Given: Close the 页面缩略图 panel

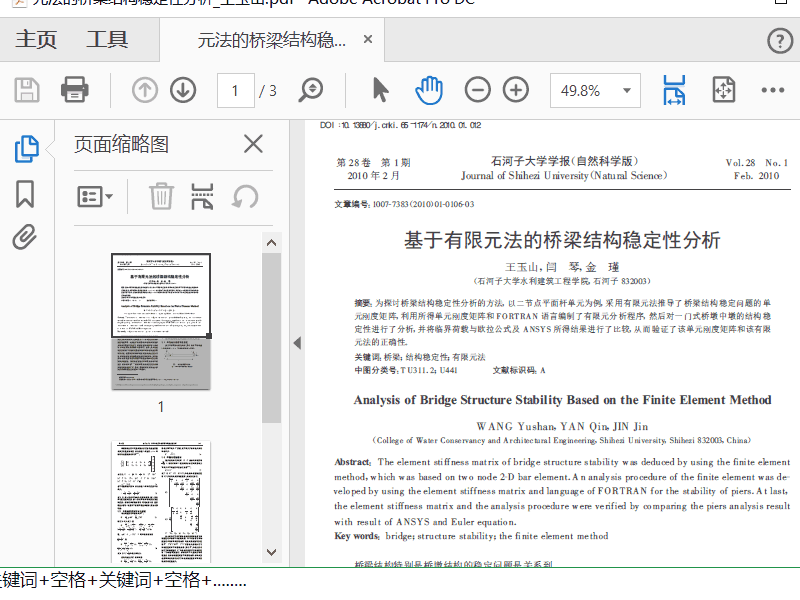Looking at the screenshot, I should pos(253,144).
